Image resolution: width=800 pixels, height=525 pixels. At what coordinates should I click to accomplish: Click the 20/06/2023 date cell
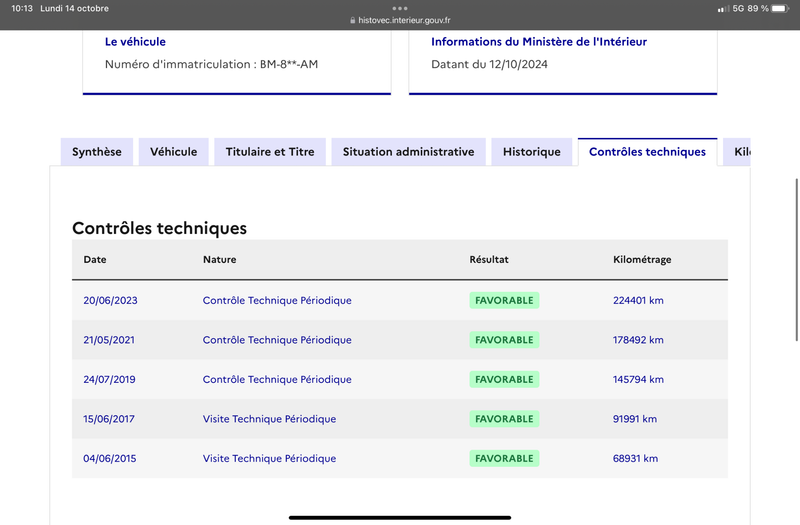coord(110,301)
